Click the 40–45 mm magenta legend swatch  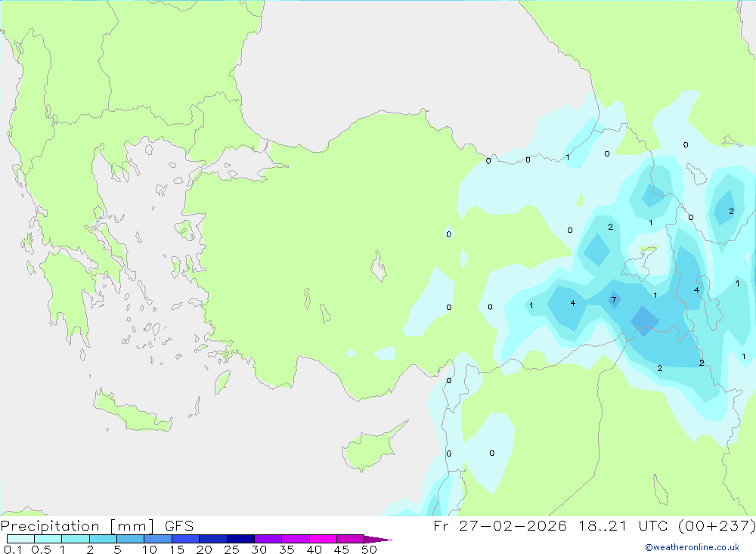pos(323,539)
